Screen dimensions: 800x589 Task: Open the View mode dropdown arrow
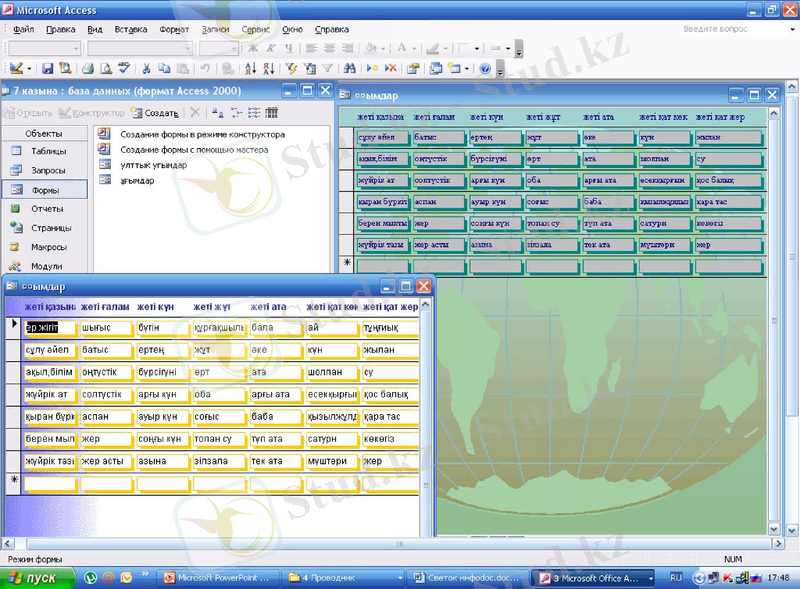click(x=30, y=69)
